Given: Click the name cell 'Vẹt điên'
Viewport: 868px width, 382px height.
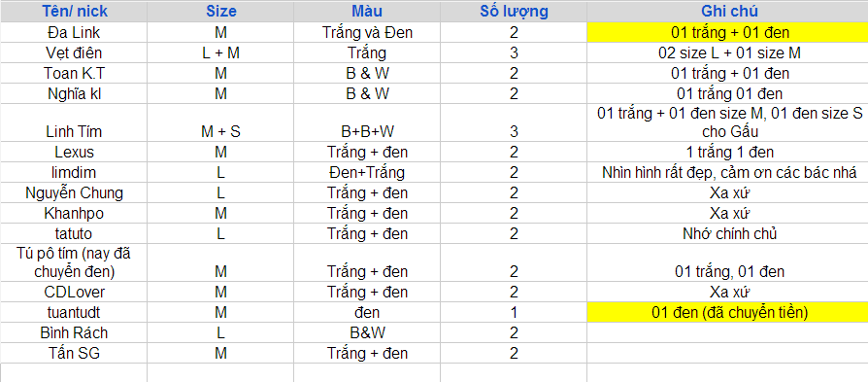Looking at the screenshot, I should coord(74,53).
